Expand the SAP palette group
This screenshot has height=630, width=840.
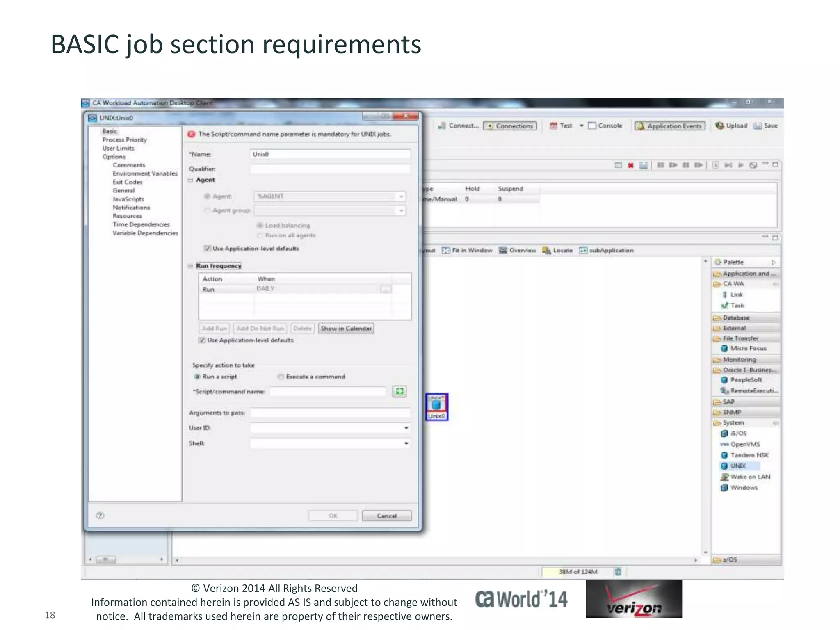(x=746, y=402)
